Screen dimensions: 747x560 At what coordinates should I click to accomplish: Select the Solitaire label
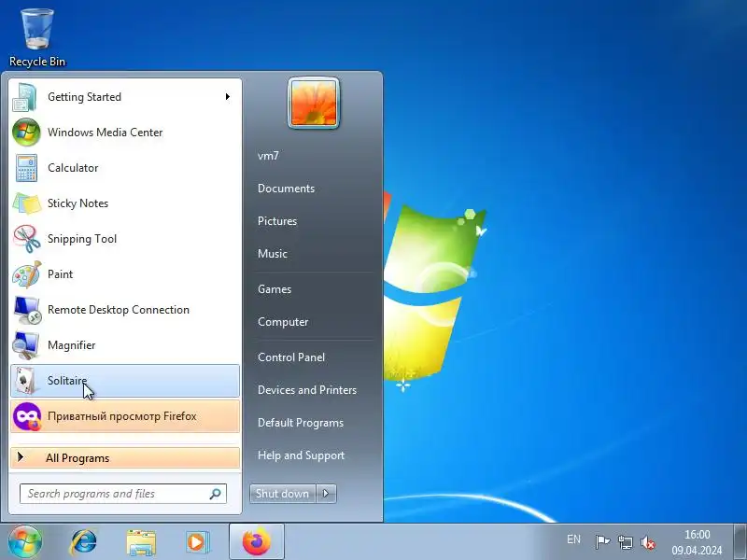[67, 381]
